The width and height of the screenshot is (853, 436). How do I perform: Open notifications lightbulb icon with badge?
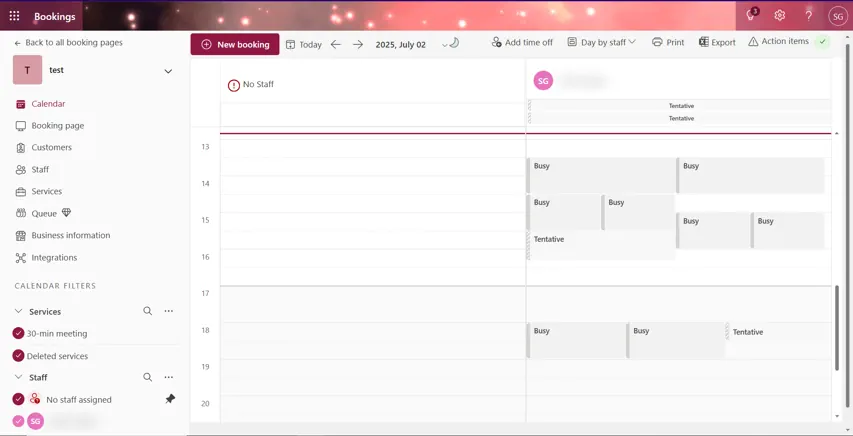tap(751, 15)
